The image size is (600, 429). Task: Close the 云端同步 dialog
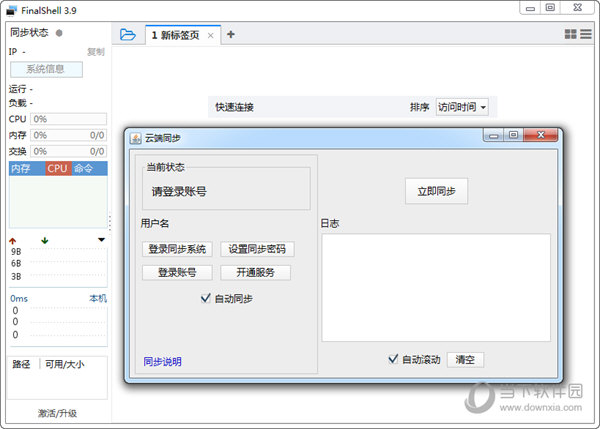pos(541,135)
